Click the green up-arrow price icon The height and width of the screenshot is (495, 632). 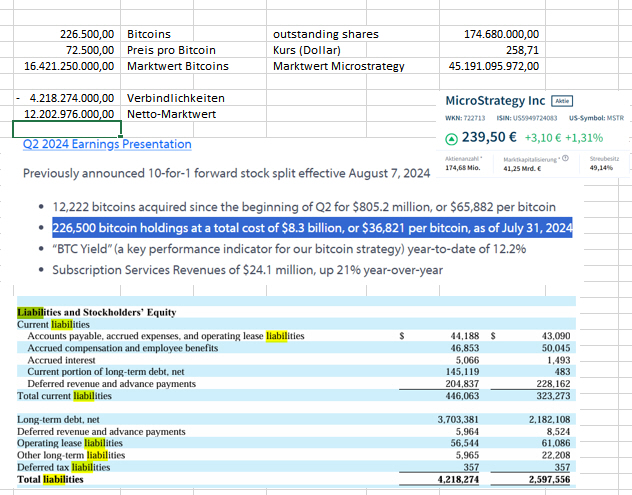point(452,138)
